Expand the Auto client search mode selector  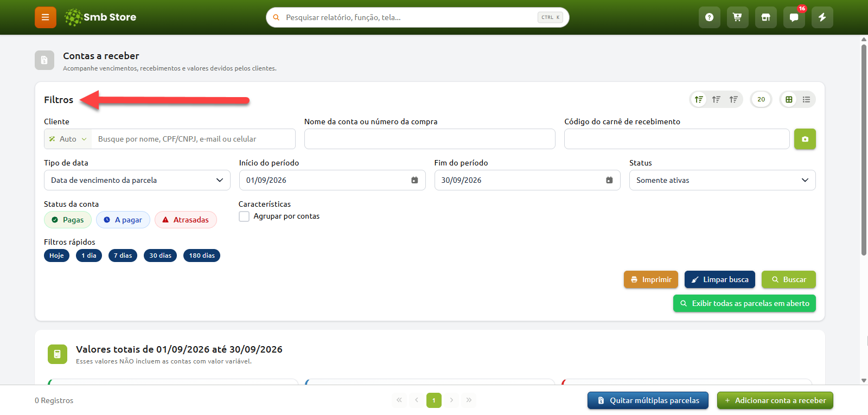coord(68,139)
